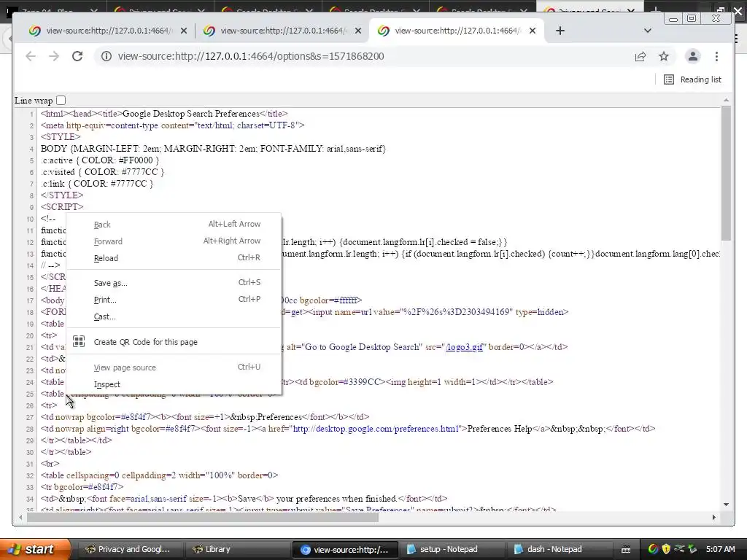The width and height of the screenshot is (747, 560).
Task: Maximize the front Chrome window
Action: (x=692, y=18)
